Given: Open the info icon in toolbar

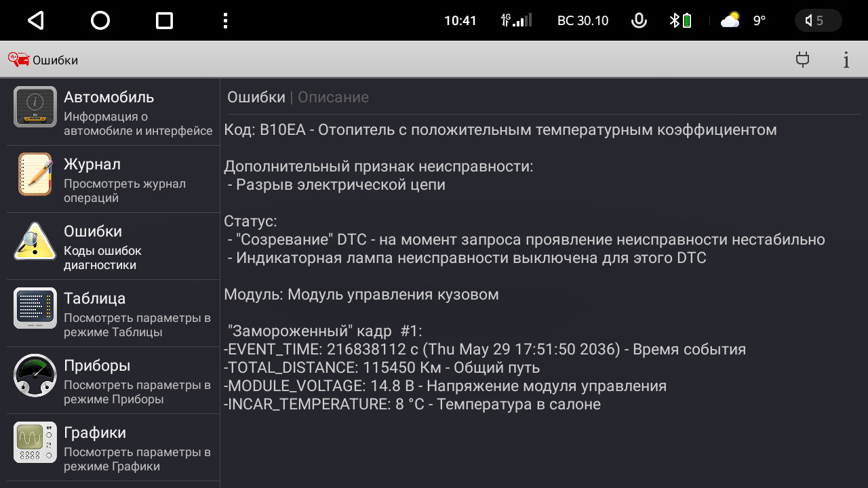Looking at the screenshot, I should (x=846, y=60).
